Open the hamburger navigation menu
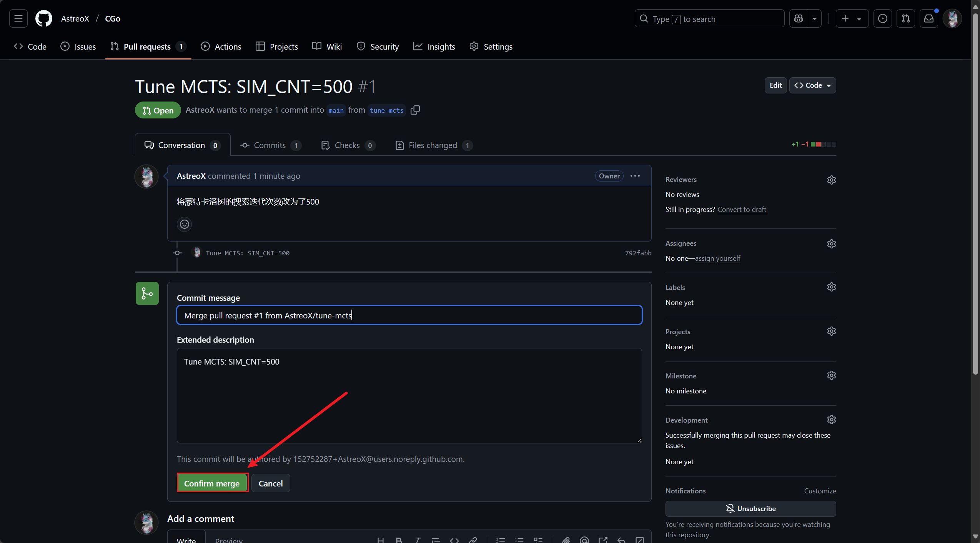This screenshot has height=543, width=980. (x=18, y=18)
